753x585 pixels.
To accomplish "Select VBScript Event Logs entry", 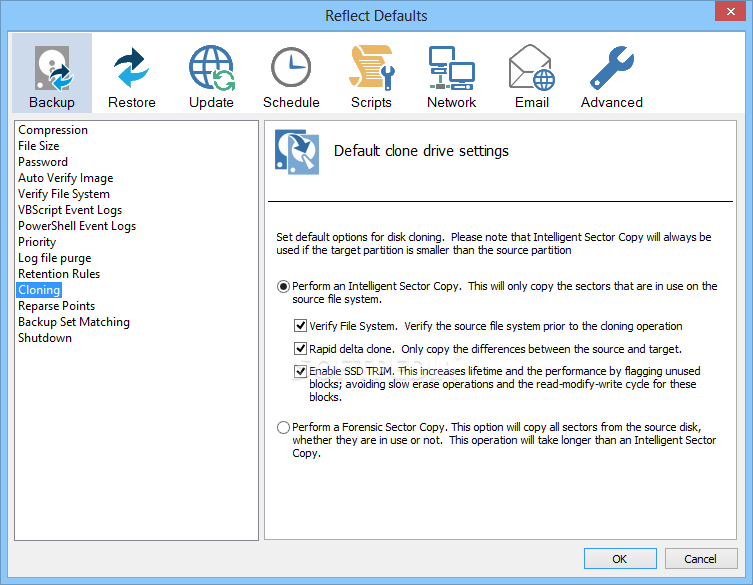I will click(70, 210).
